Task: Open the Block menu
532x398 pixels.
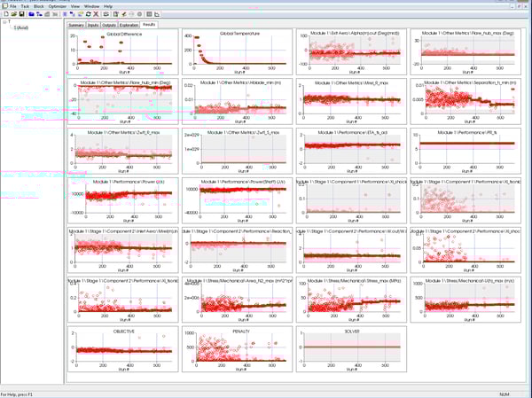Action: [x=39, y=6]
